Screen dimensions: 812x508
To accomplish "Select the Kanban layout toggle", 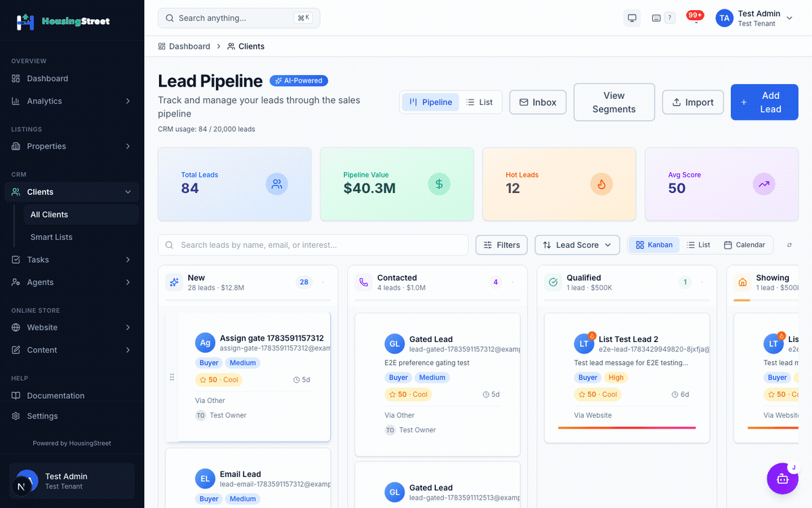I will [654, 245].
